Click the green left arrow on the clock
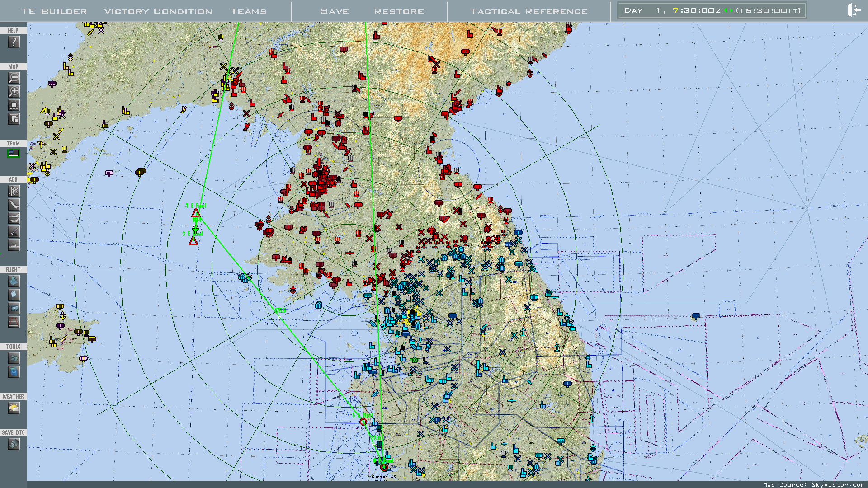868x488 pixels. (x=725, y=10)
